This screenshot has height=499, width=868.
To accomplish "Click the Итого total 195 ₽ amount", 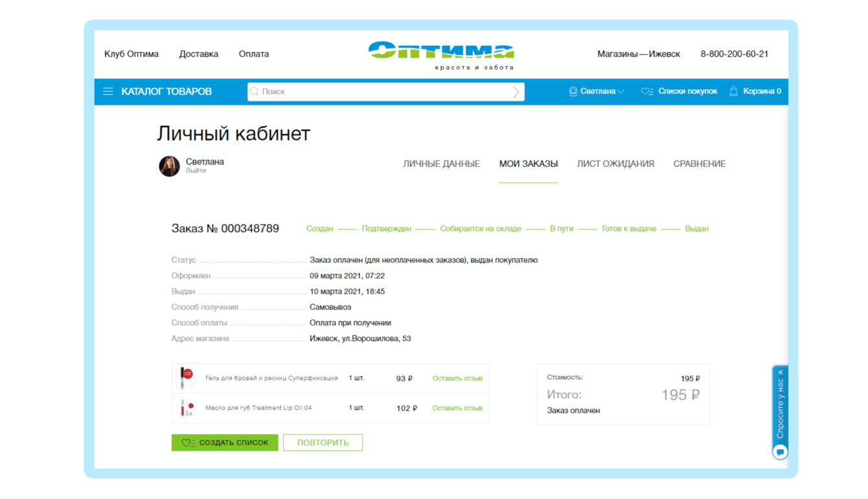I will point(681,395).
